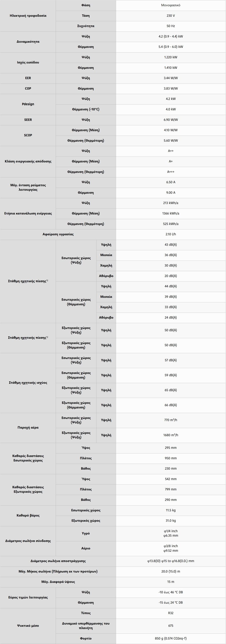Click the 'Στάθμη ηχητικής ισχύος' header cell
Screen dimensions: 226x644
[x=28, y=383]
